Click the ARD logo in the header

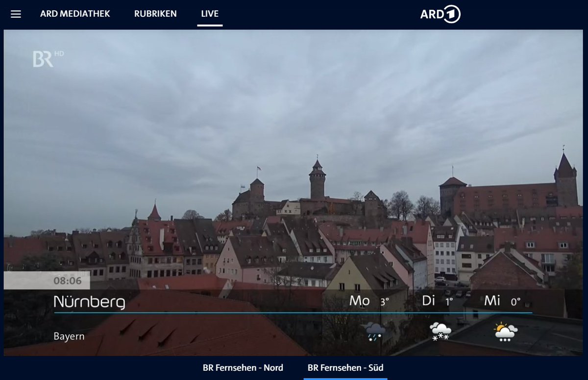[x=440, y=15]
